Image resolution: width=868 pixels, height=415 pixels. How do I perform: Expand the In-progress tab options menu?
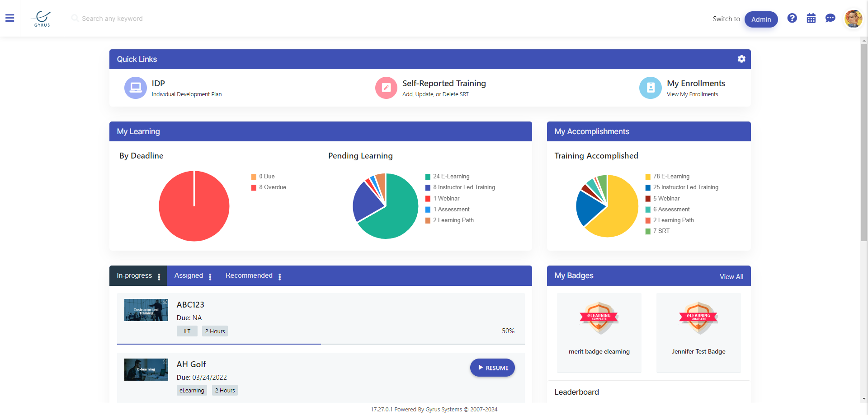[159, 277]
